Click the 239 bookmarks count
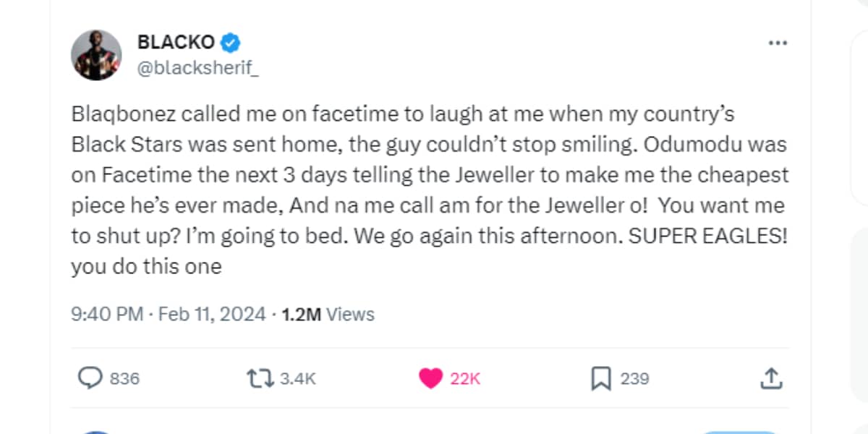The height and width of the screenshot is (434, 868). pos(634,378)
